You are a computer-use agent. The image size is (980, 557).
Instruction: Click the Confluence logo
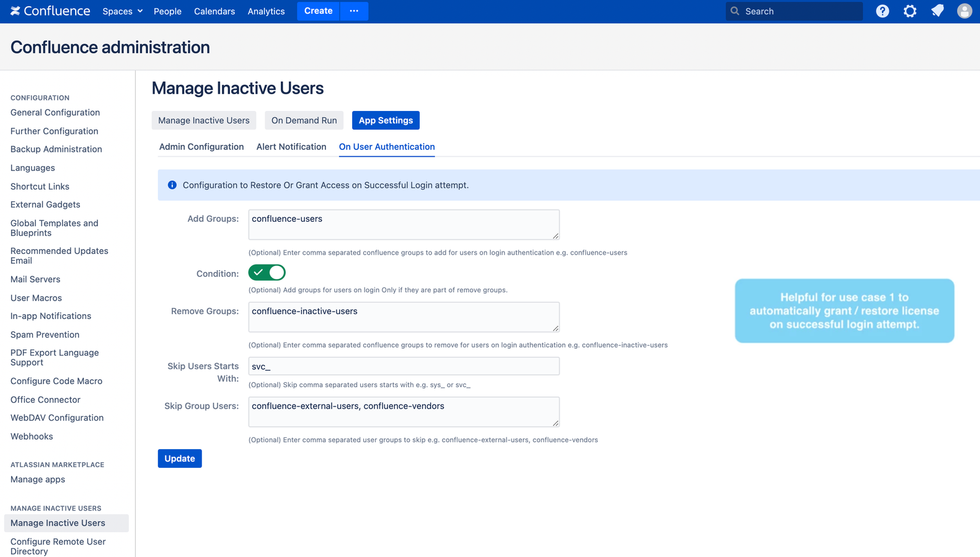click(x=50, y=11)
